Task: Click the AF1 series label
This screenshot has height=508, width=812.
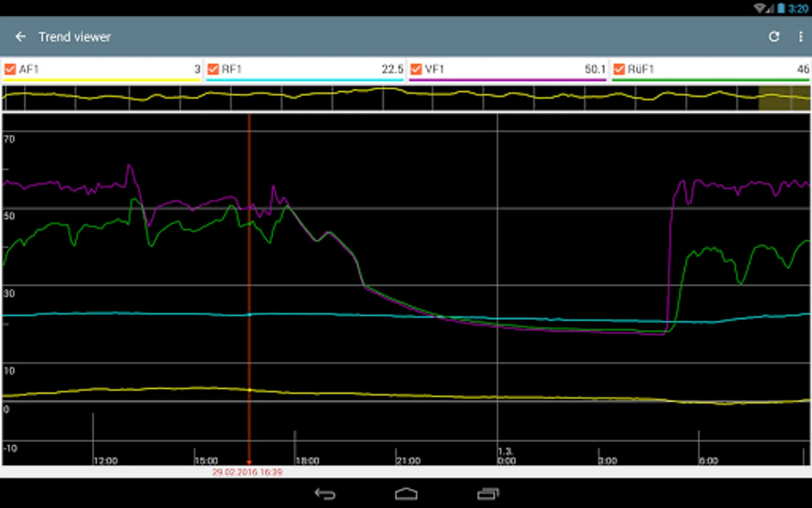Action: [x=29, y=69]
